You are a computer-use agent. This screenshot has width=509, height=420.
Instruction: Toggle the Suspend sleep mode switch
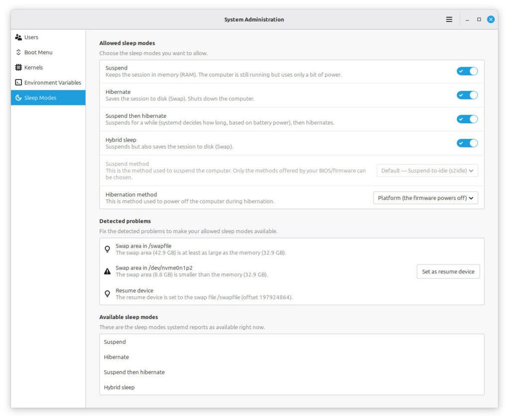click(x=467, y=71)
